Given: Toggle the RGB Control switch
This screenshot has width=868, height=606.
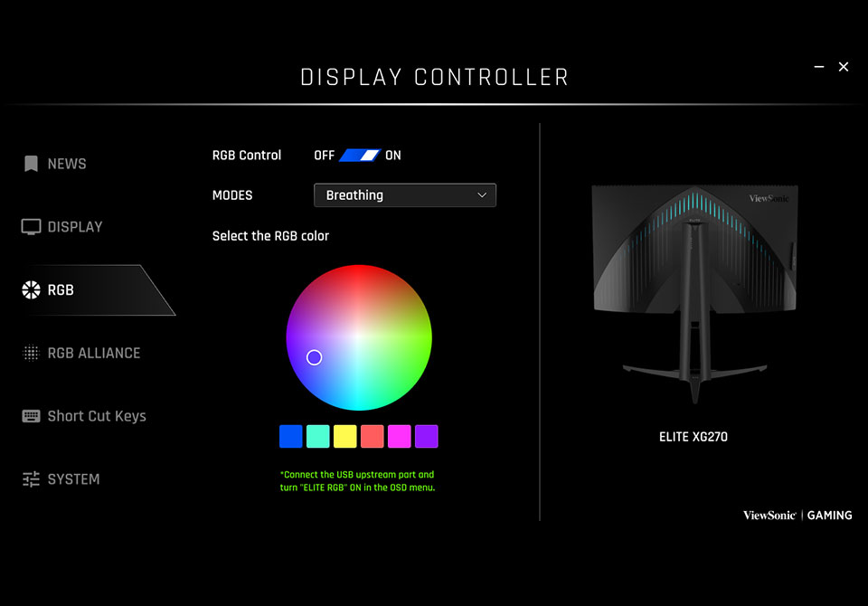Looking at the screenshot, I should tap(360, 155).
